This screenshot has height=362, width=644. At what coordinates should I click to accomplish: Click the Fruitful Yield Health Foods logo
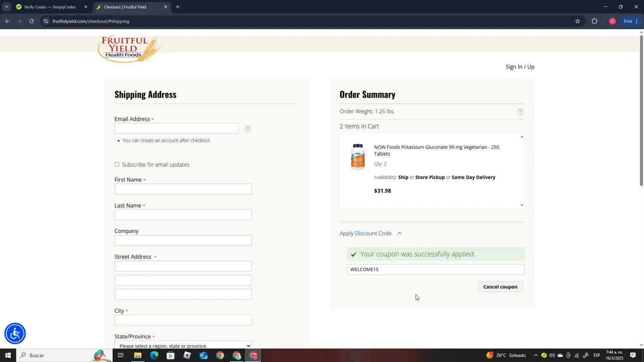129,49
